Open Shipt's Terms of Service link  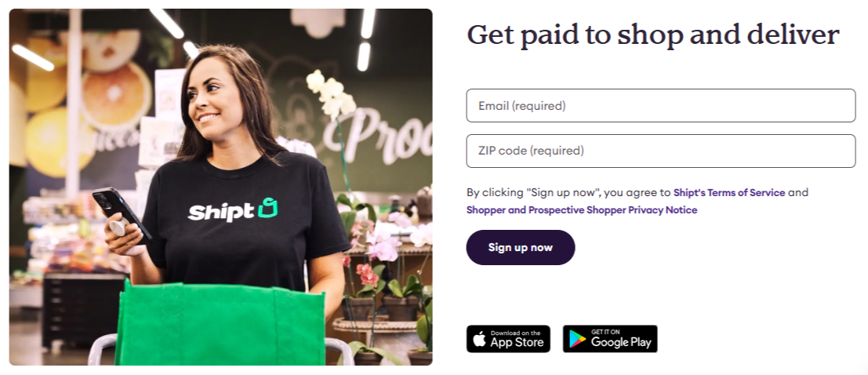[x=729, y=193]
